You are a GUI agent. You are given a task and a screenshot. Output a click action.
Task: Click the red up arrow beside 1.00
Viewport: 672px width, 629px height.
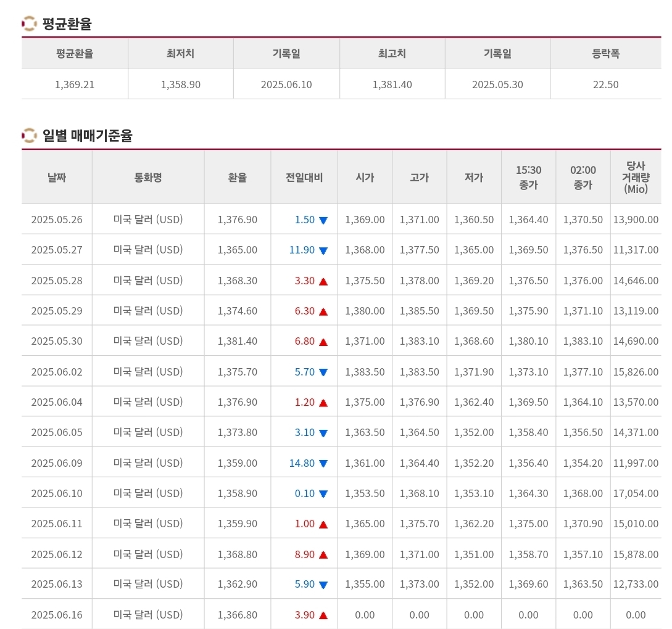pos(323,525)
